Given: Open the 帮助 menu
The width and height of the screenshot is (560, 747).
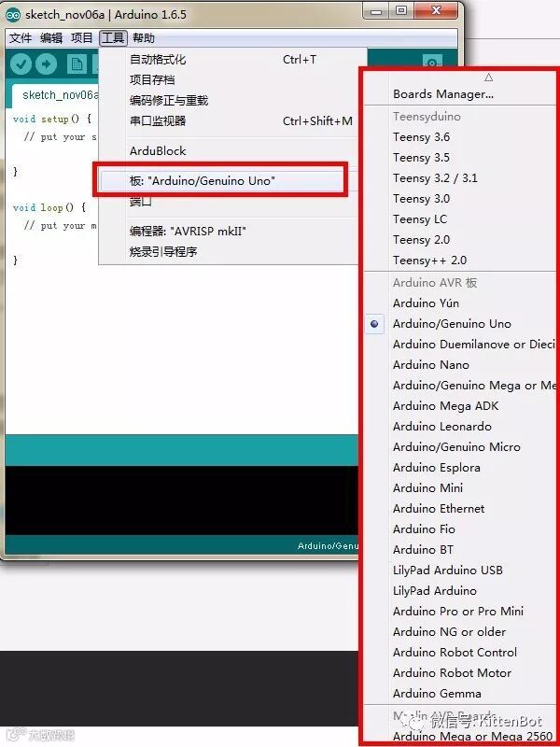Looking at the screenshot, I should click(x=144, y=37).
